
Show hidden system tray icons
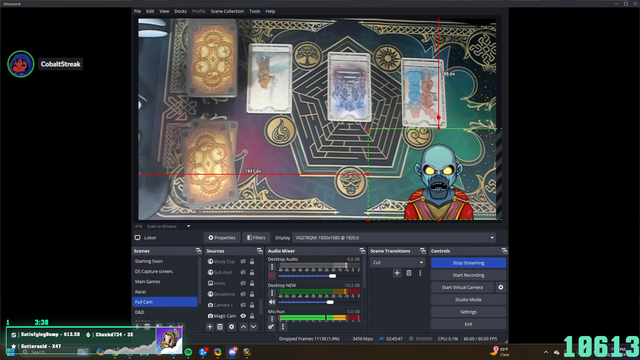pyautogui.click(x=546, y=352)
